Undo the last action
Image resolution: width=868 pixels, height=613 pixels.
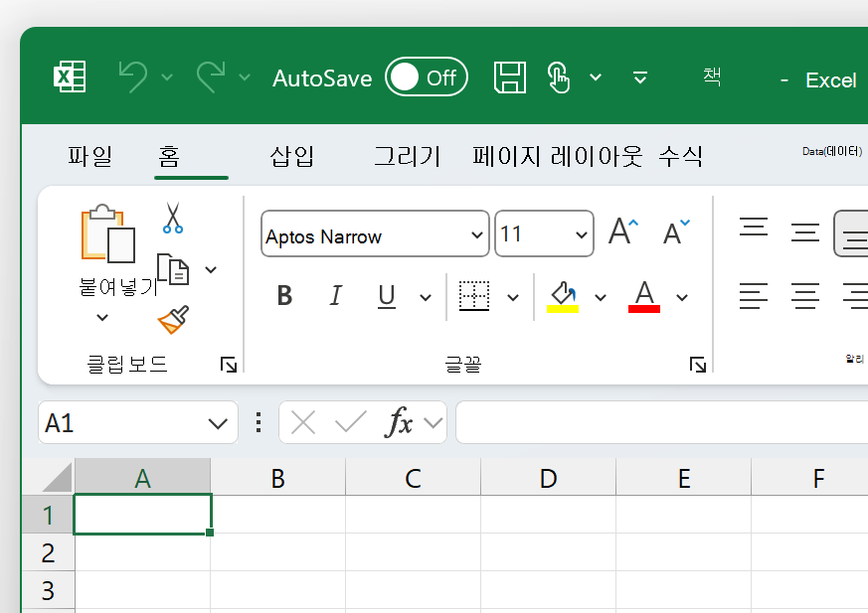[x=133, y=77]
